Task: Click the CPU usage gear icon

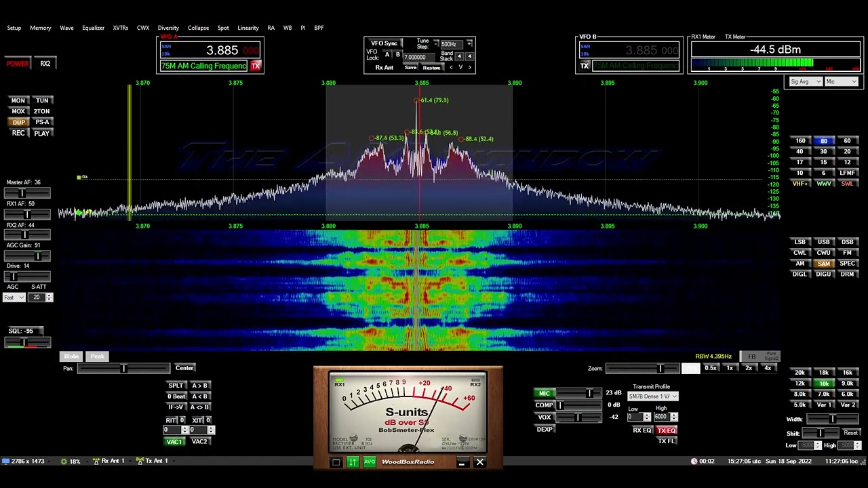Action: 64,462
